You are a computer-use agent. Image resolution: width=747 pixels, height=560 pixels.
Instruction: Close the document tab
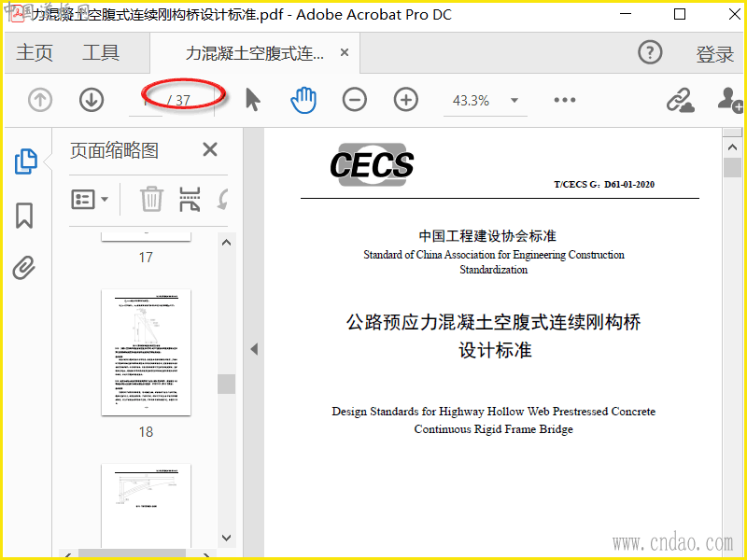pyautogui.click(x=345, y=52)
